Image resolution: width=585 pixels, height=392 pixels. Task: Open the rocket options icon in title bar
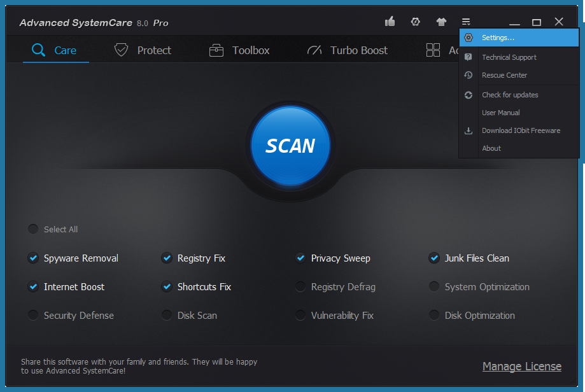click(415, 22)
